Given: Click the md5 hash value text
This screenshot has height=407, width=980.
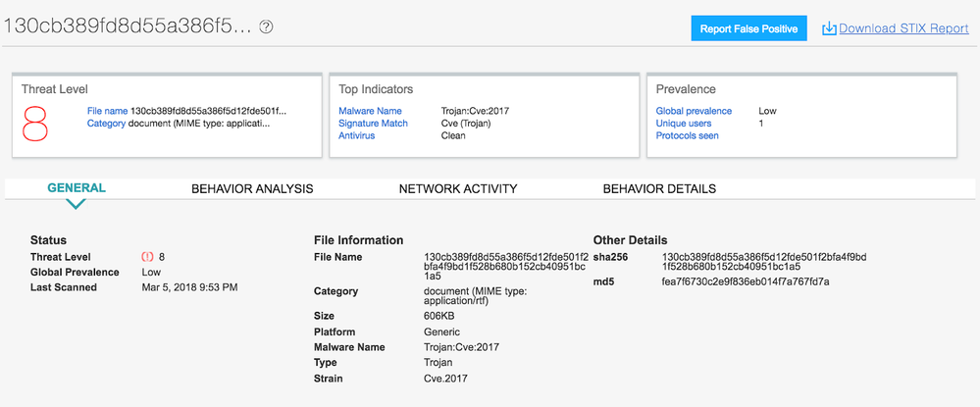Looking at the screenshot, I should 746,282.
